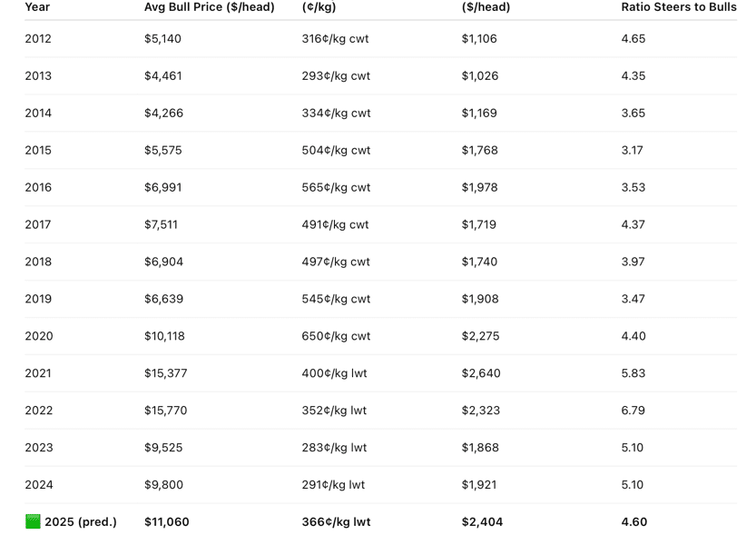
Task: Click the 4.60 predicted ratio value
Action: (x=634, y=521)
